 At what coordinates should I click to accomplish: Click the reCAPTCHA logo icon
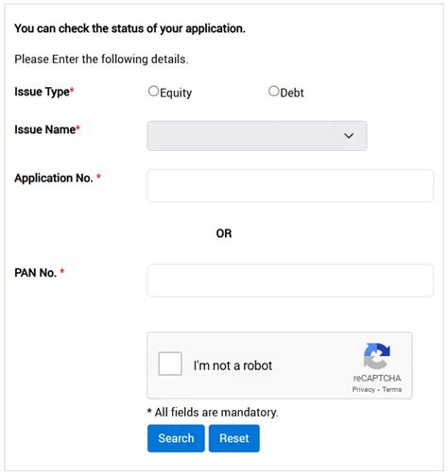point(377,356)
